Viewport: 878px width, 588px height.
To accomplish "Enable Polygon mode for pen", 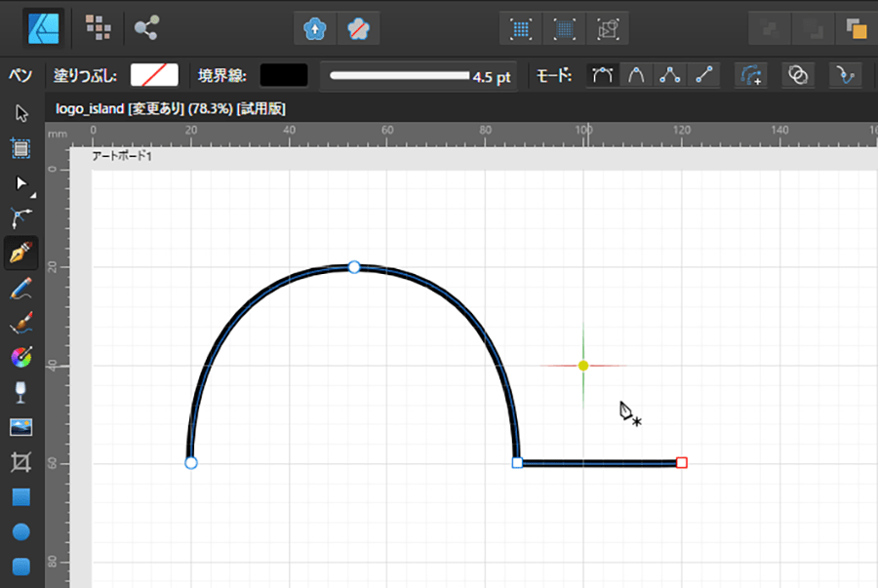I will (x=669, y=76).
